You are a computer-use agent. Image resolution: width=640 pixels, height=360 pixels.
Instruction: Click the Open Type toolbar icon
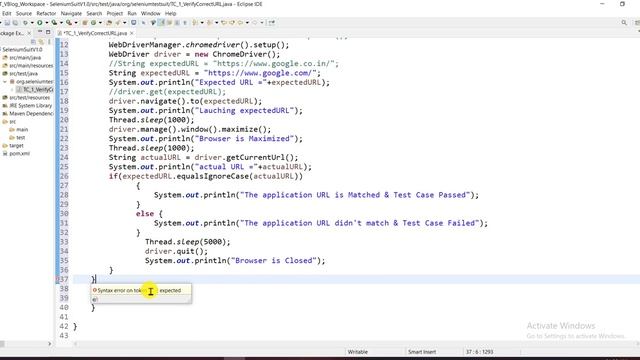(109, 23)
